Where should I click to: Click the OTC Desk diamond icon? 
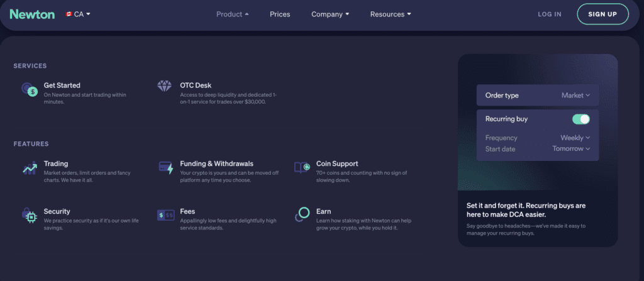click(164, 86)
